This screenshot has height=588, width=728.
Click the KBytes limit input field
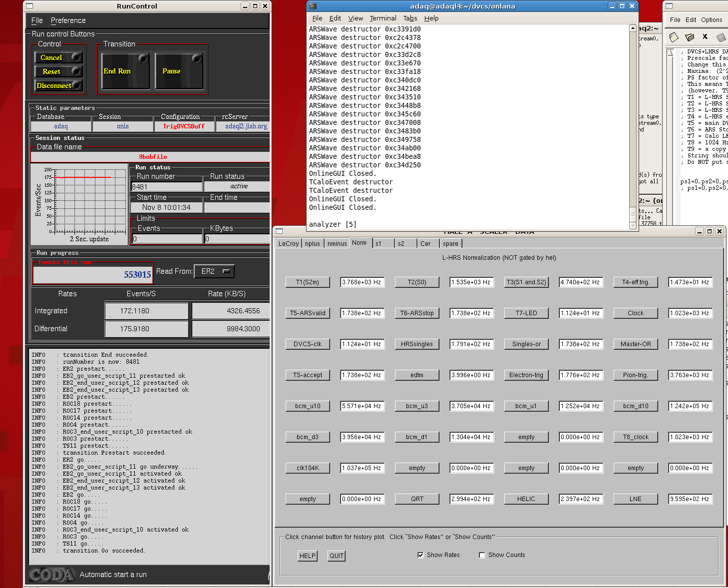pos(237,239)
